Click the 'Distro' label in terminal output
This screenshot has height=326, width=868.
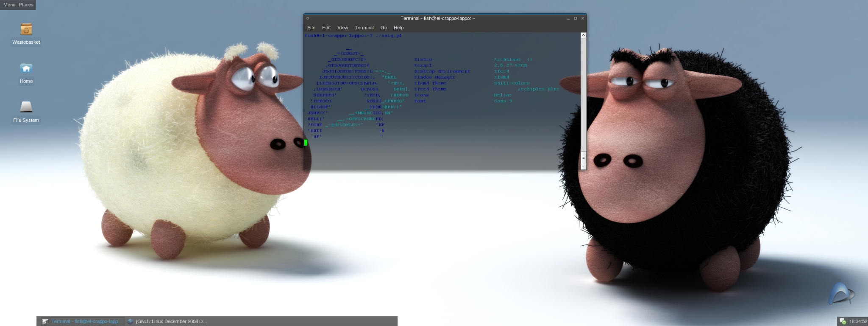click(x=423, y=59)
